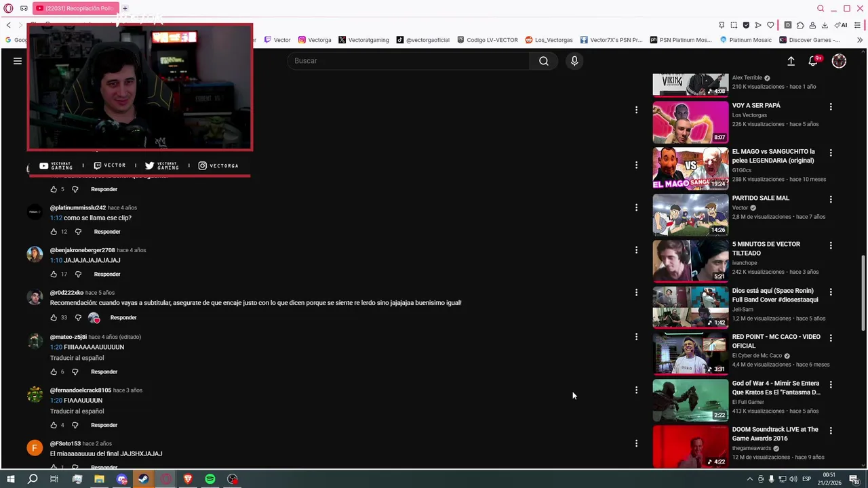Click the pin icon in Opera toolbar
This screenshot has height=488, width=868.
pyautogui.click(x=722, y=25)
